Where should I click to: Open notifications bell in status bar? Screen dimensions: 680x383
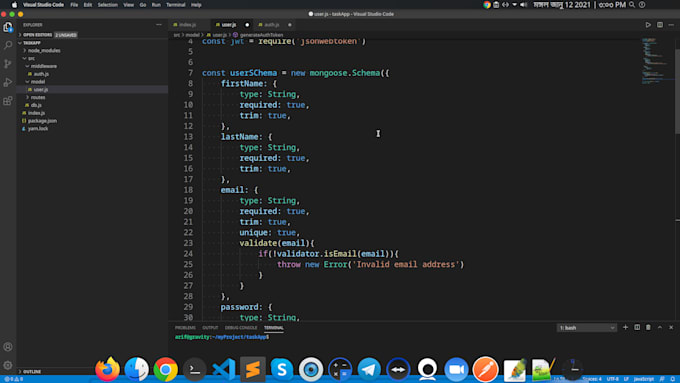pos(673,379)
